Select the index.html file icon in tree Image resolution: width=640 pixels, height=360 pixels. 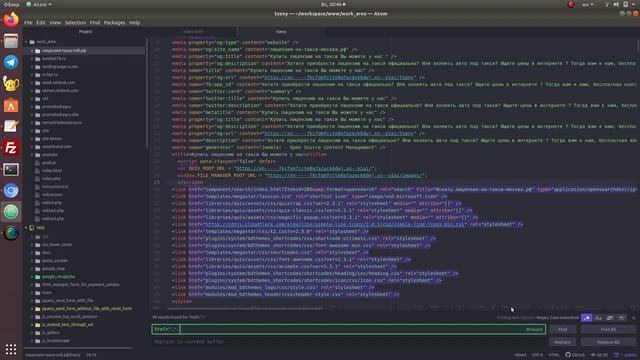pos(38,171)
